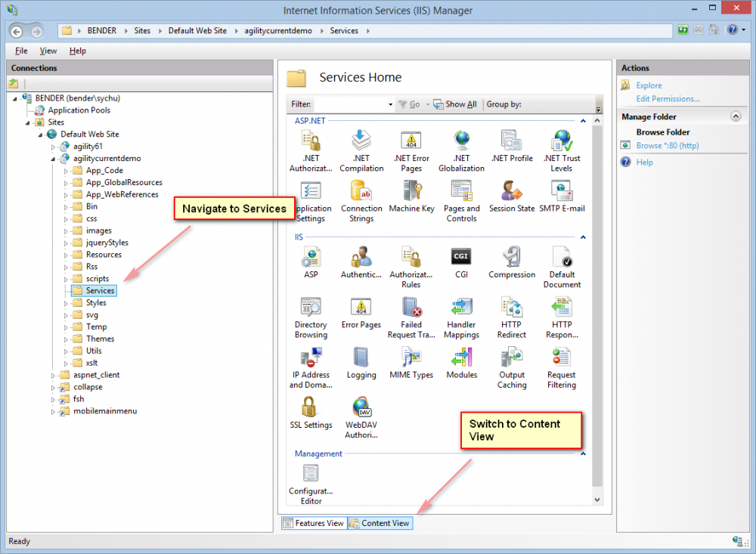Open the View menu

pyautogui.click(x=48, y=51)
